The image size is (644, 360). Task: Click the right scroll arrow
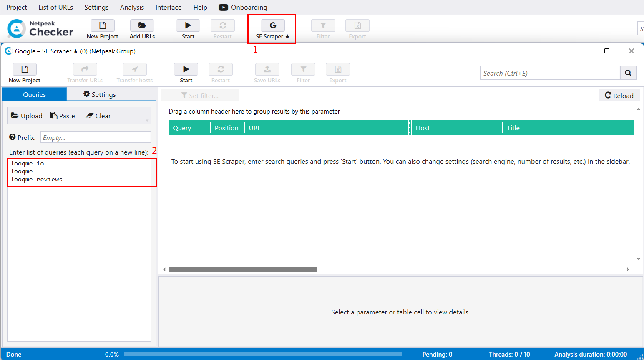click(628, 269)
